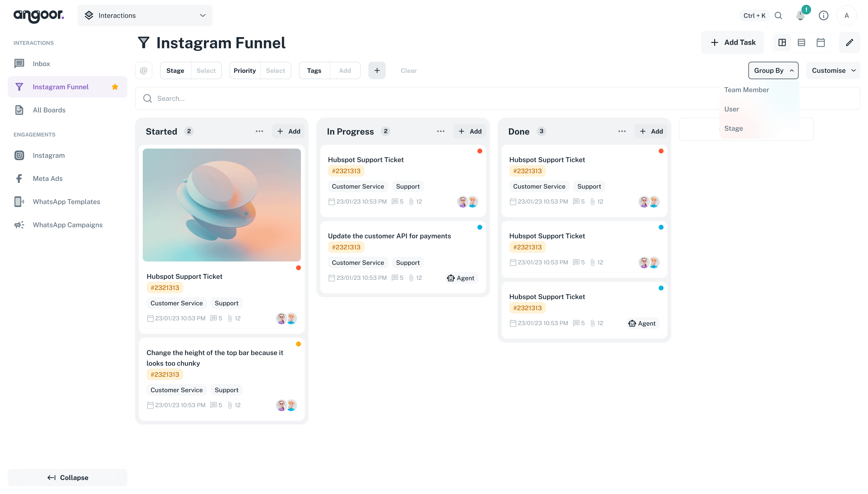
Task: Open the edit pencil button
Action: [850, 42]
